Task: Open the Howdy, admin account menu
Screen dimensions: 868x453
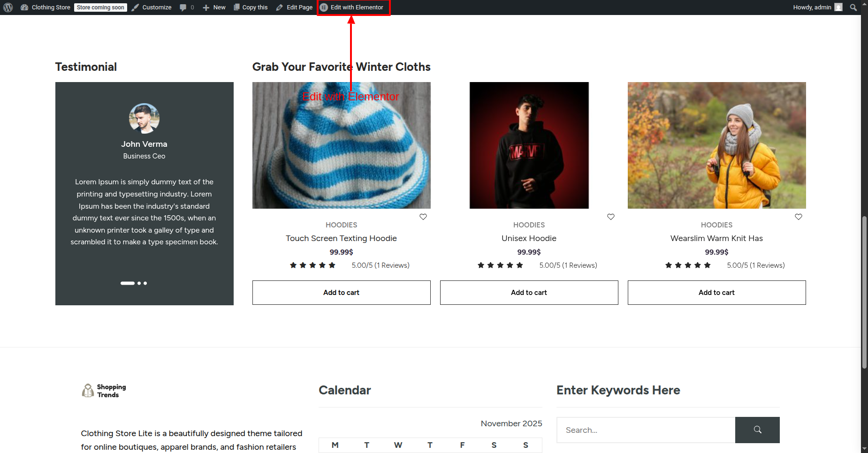Action: tap(817, 8)
